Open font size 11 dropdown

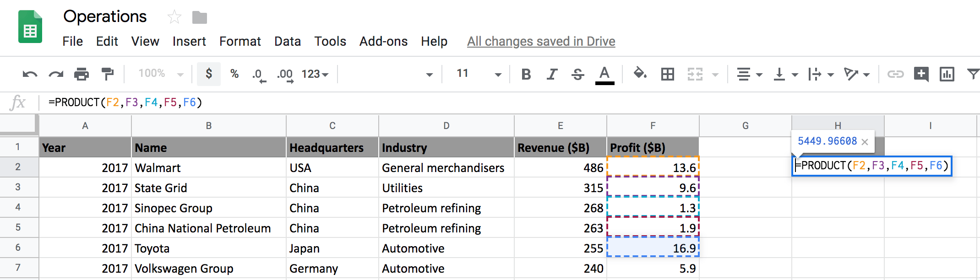[479, 74]
